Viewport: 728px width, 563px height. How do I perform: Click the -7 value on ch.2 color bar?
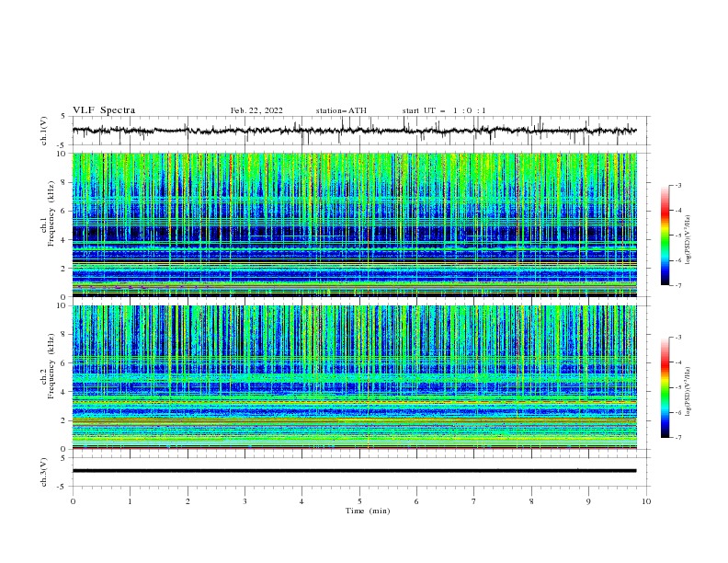[677, 438]
